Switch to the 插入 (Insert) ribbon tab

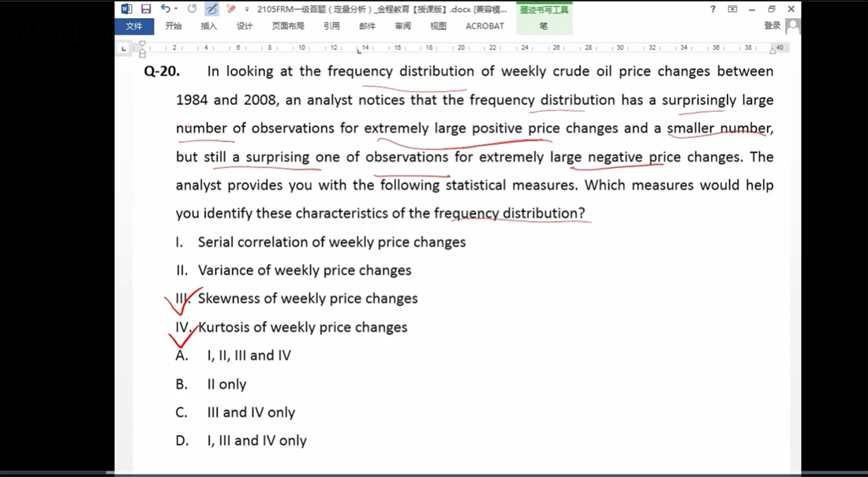[208, 26]
